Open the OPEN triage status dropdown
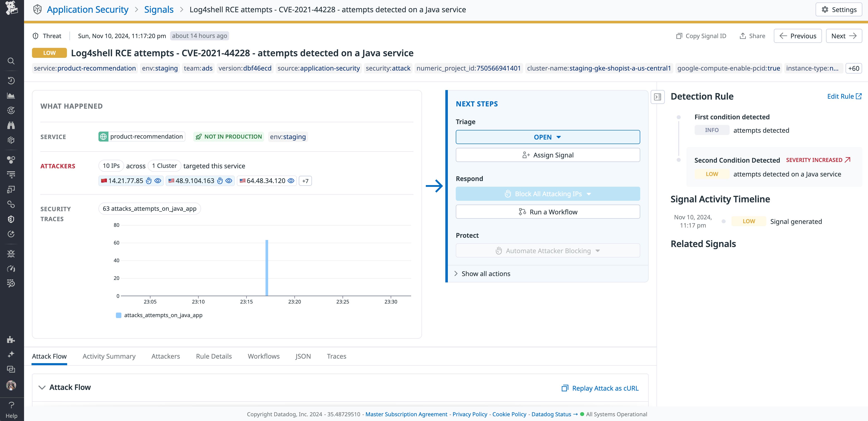868x421 pixels. coord(547,137)
